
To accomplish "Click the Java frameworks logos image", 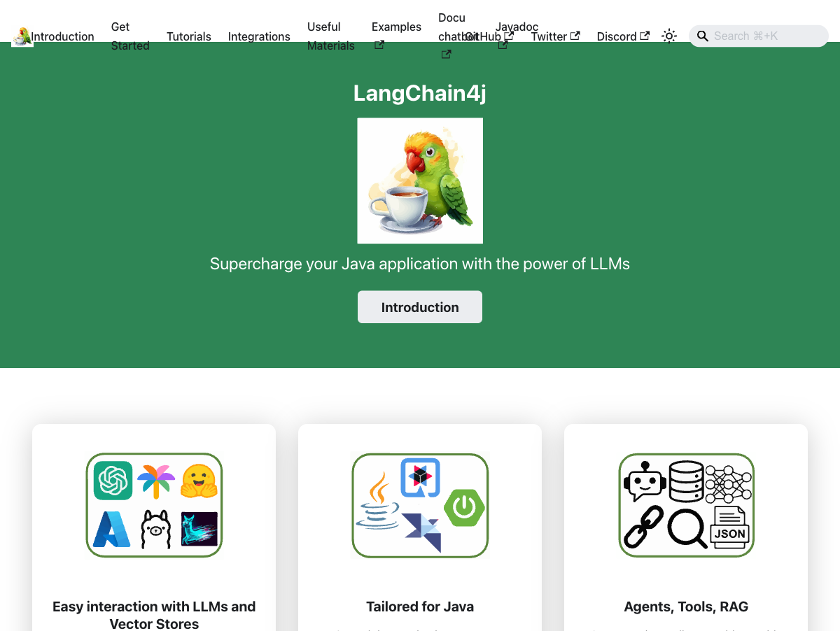I will coord(420,505).
